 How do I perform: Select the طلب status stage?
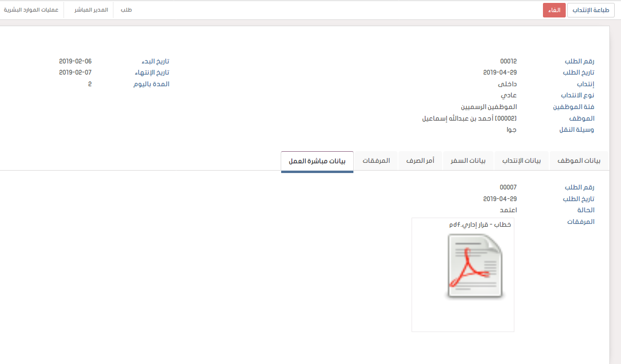(x=126, y=10)
